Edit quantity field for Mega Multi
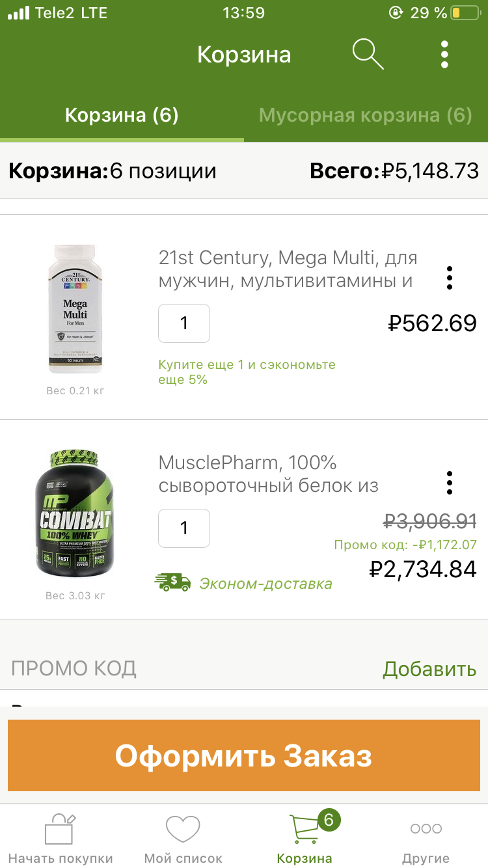Image resolution: width=488 pixels, height=868 pixels. [x=184, y=323]
